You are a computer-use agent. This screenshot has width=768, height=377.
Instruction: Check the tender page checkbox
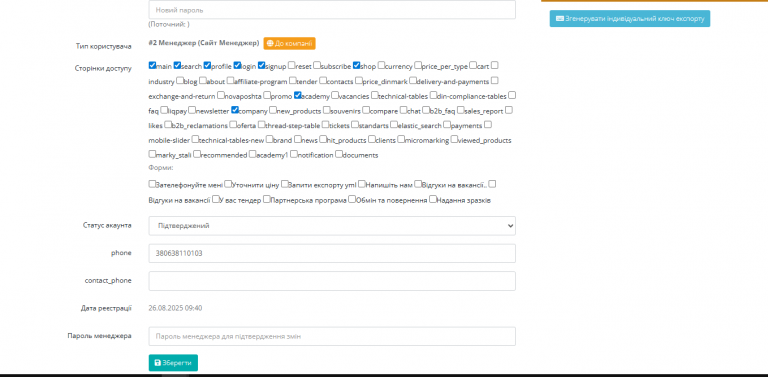coord(292,80)
